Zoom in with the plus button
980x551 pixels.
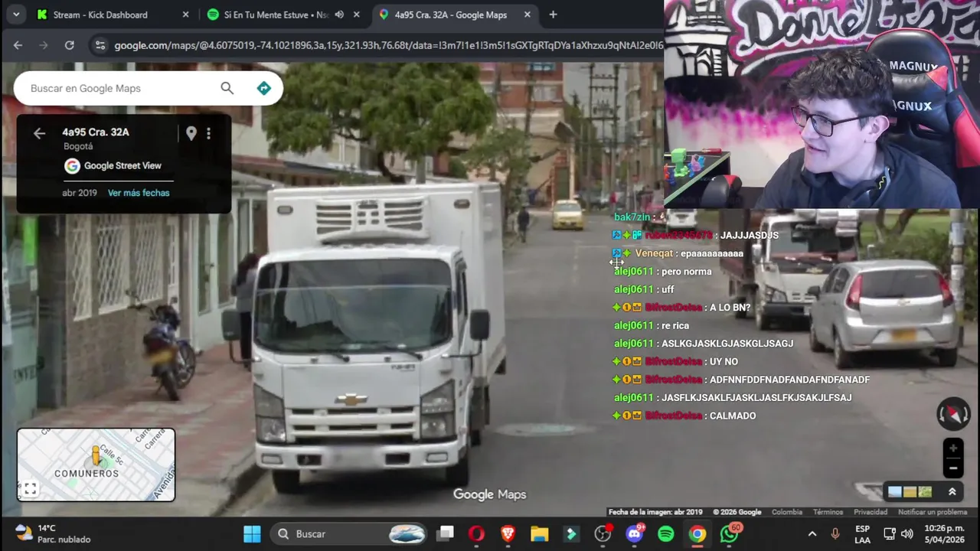click(x=952, y=448)
